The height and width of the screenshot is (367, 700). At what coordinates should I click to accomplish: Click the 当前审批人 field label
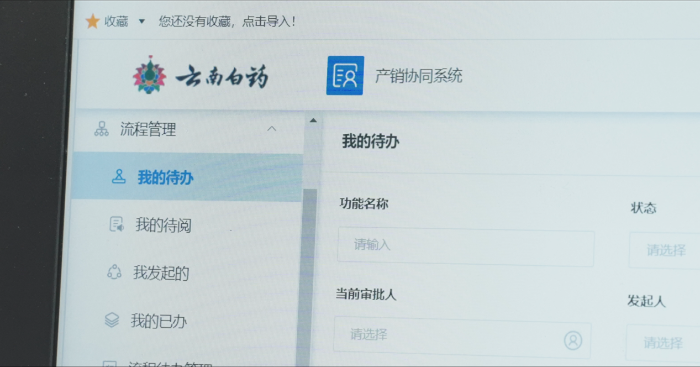click(x=366, y=294)
